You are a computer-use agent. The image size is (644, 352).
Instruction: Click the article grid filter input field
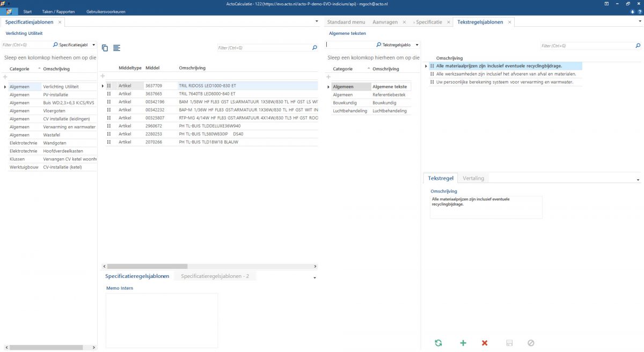(265, 48)
